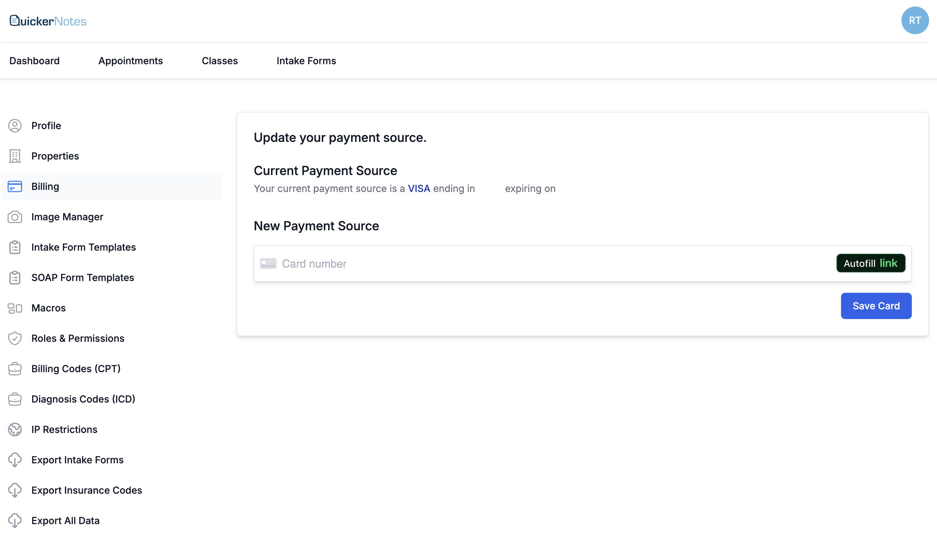The image size is (937, 560).
Task: Click the Export All Data cloud icon
Action: [x=15, y=521]
